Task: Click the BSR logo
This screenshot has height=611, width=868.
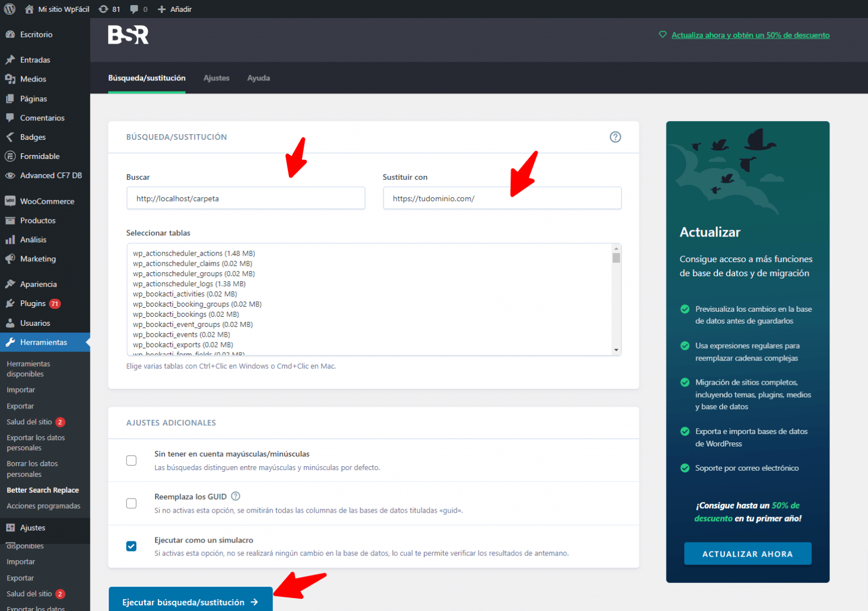Action: click(x=128, y=35)
